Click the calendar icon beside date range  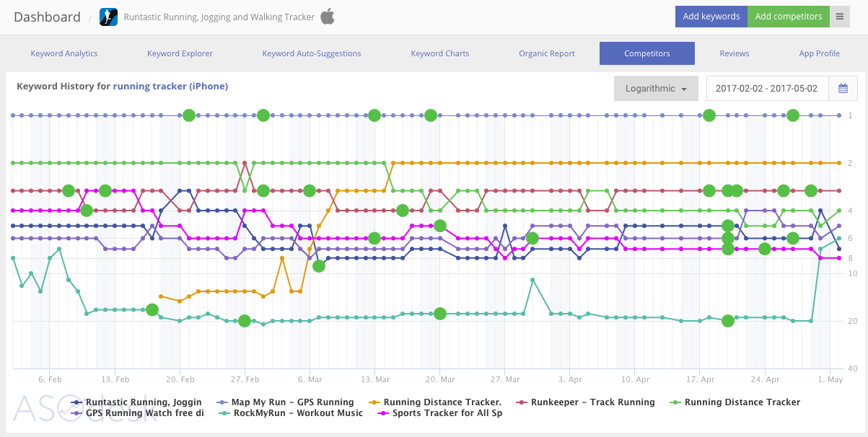[x=843, y=89]
